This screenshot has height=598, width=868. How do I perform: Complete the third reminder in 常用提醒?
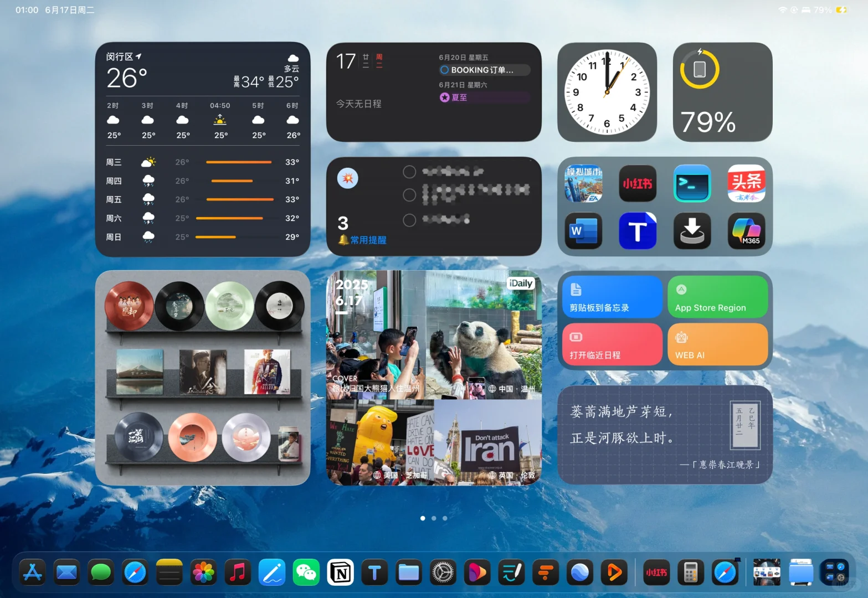pyautogui.click(x=409, y=220)
